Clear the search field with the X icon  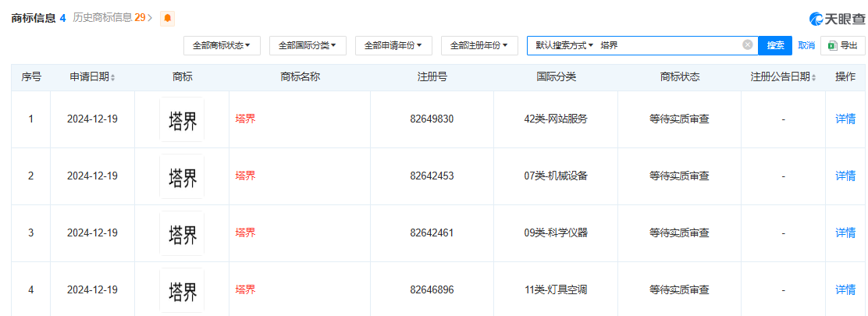pyautogui.click(x=747, y=45)
